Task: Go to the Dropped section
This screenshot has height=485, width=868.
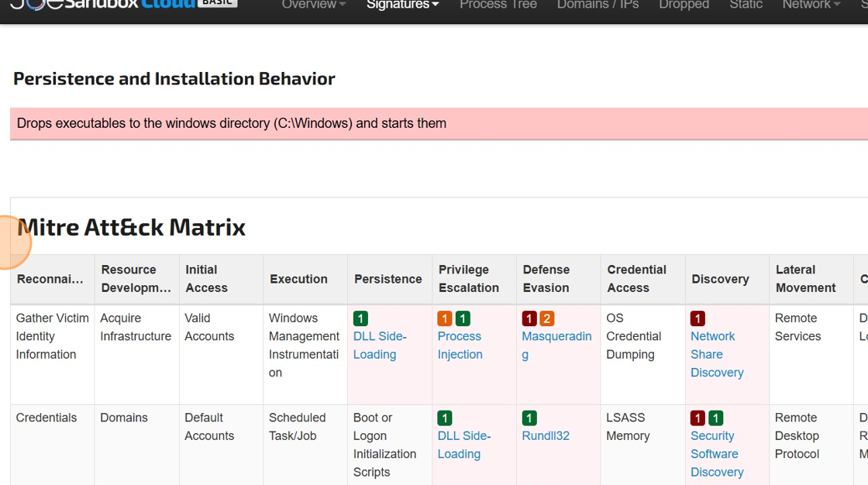Action: 684,5
